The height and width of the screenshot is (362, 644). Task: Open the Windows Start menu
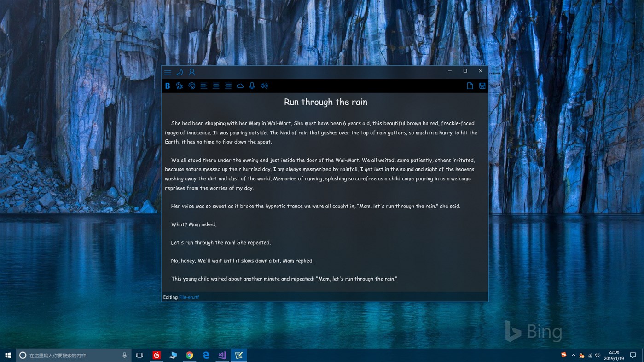pyautogui.click(x=8, y=355)
